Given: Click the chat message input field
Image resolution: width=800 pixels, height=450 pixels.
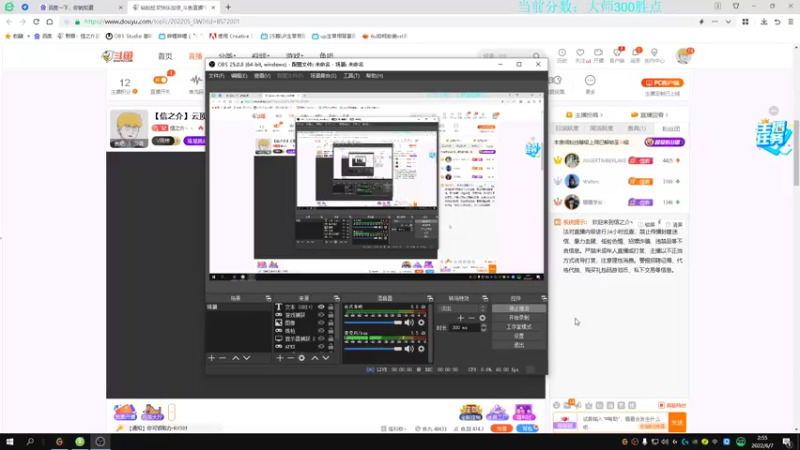Looking at the screenshot, I should (x=625, y=422).
